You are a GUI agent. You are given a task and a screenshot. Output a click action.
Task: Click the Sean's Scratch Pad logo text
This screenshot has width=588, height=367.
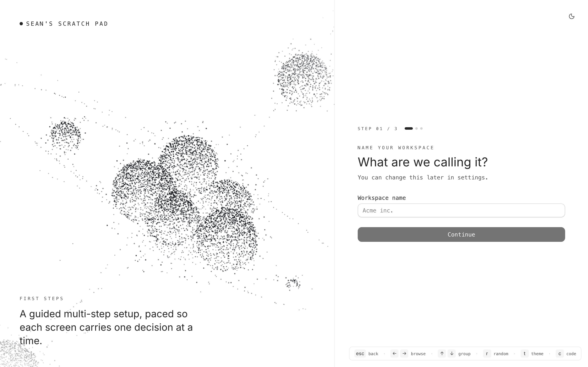tap(67, 24)
